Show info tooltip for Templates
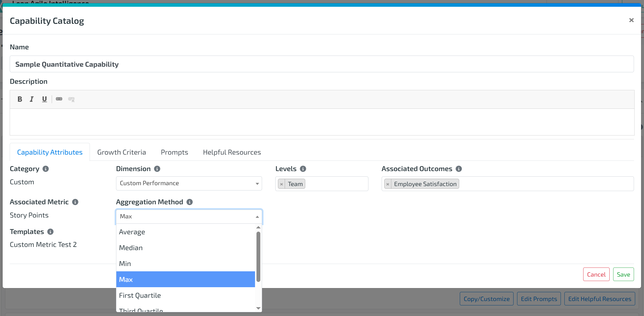The image size is (644, 316). [50, 232]
